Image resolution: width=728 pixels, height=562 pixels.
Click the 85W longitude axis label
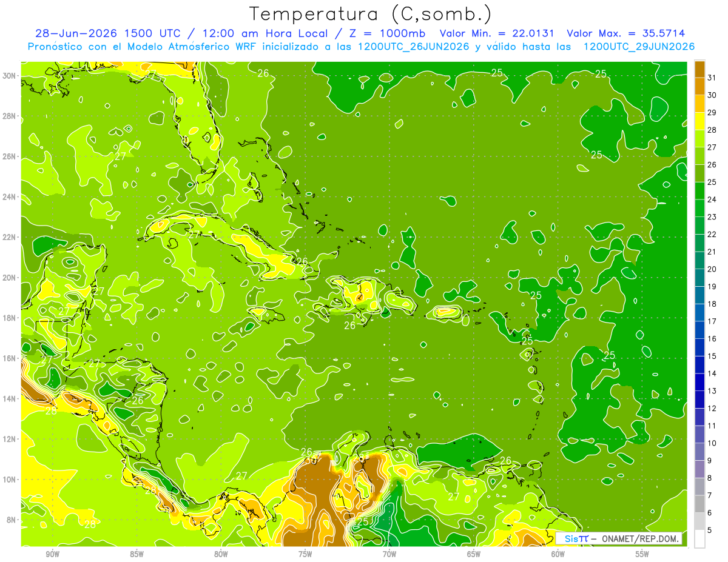[137, 554]
